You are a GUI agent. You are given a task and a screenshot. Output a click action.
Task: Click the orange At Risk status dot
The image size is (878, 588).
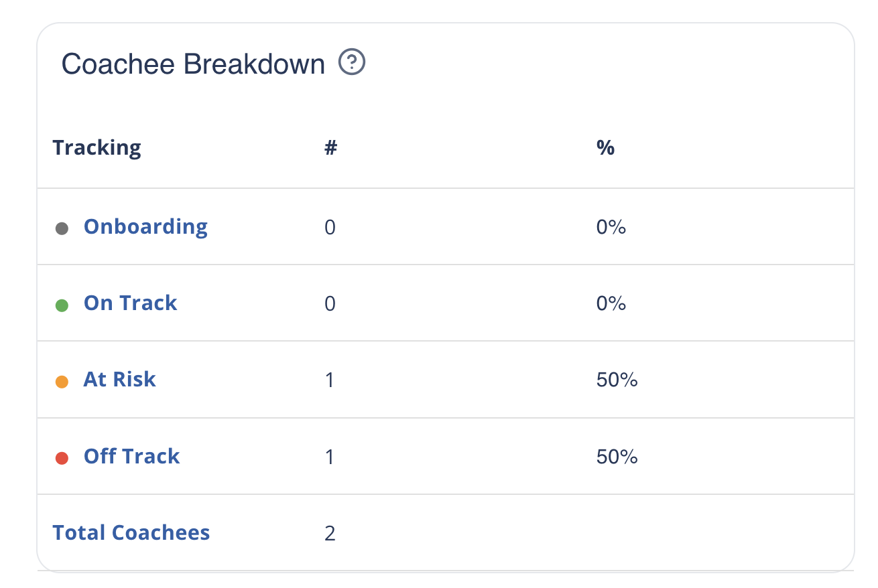coord(62,382)
